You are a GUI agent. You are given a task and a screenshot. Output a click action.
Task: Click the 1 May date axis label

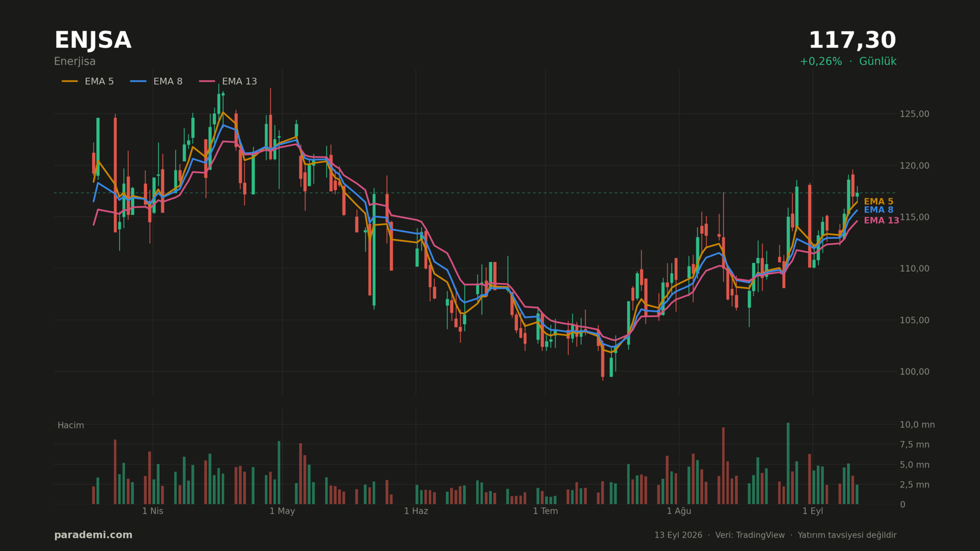point(282,511)
